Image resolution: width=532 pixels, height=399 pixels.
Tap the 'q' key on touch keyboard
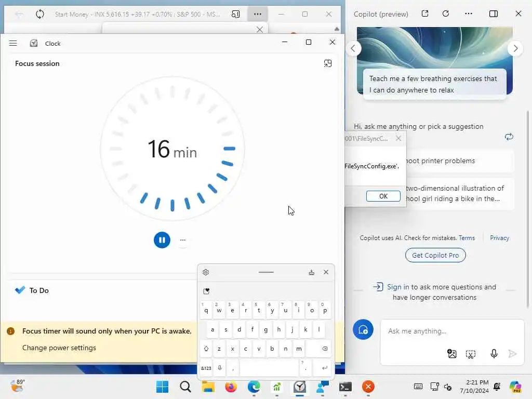click(x=206, y=310)
